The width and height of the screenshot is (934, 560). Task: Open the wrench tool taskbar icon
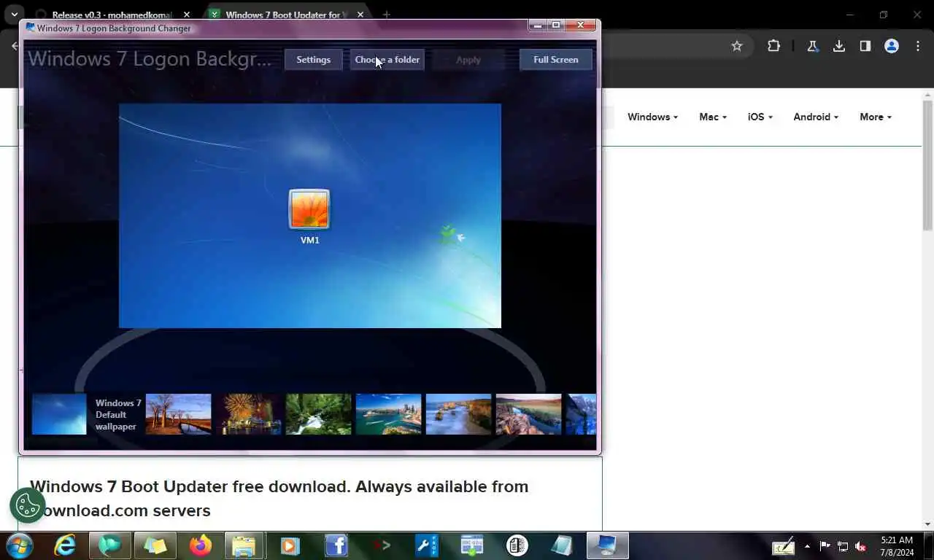pos(426,545)
